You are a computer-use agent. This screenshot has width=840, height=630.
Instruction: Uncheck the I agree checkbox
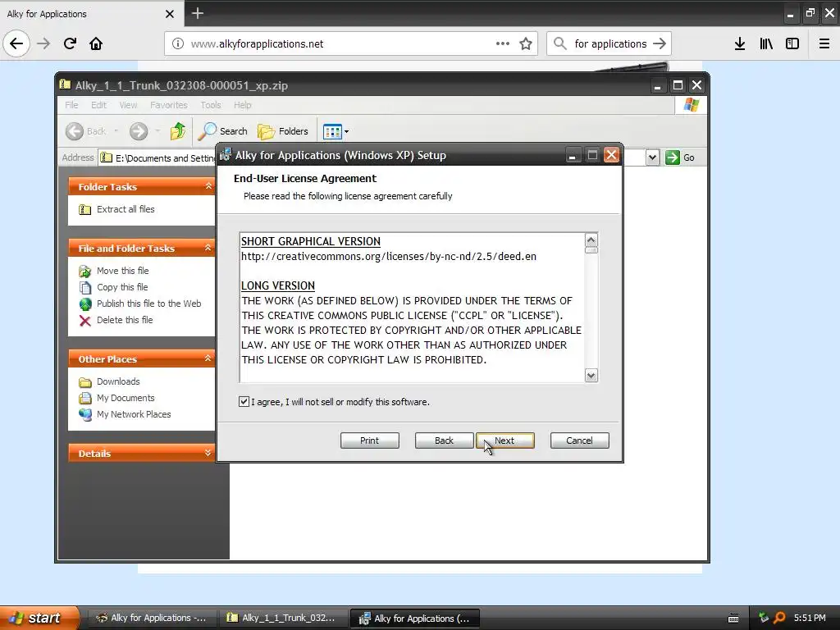[x=244, y=401]
